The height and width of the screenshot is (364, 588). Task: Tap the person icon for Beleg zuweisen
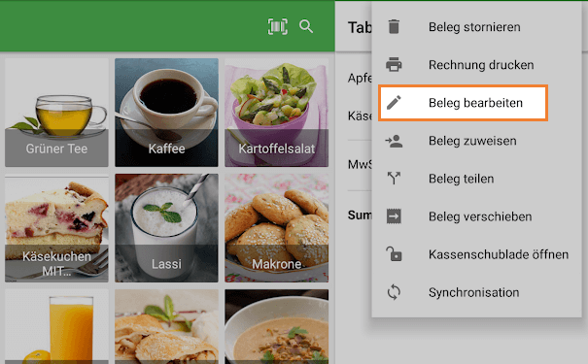394,141
